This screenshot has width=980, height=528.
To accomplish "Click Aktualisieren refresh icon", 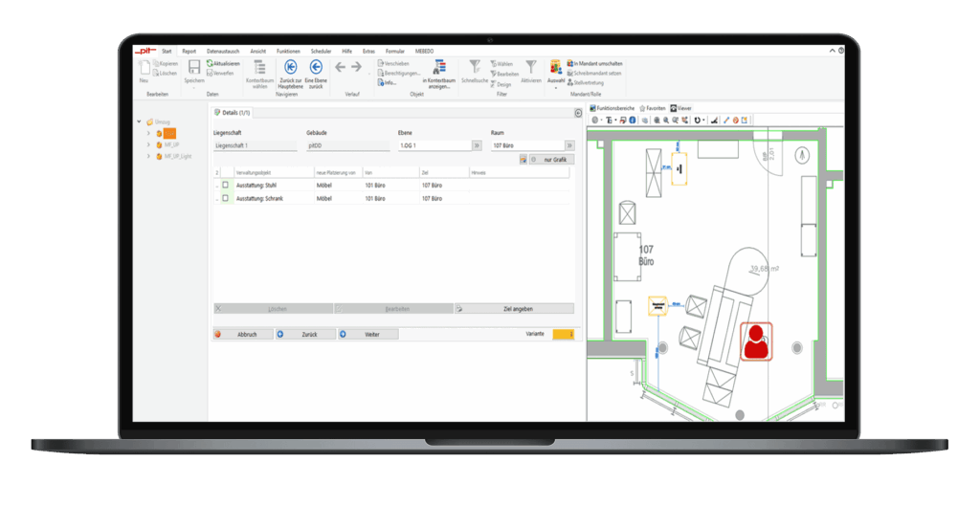I will 209,63.
